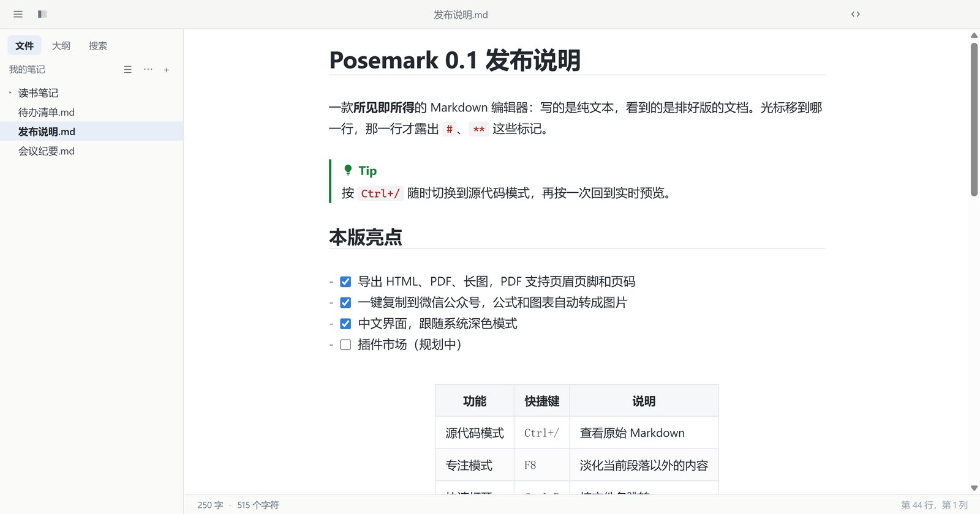Switch to source code mode icon
The image size is (980, 514).
point(856,14)
